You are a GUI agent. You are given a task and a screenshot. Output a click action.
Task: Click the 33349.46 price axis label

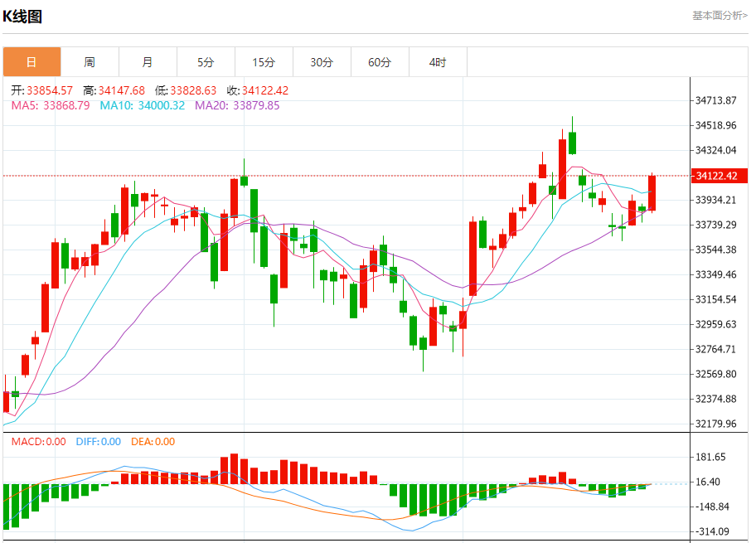click(715, 275)
